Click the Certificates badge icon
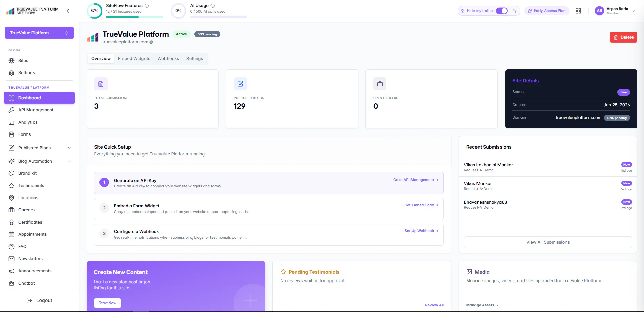644x312 pixels. [12, 222]
